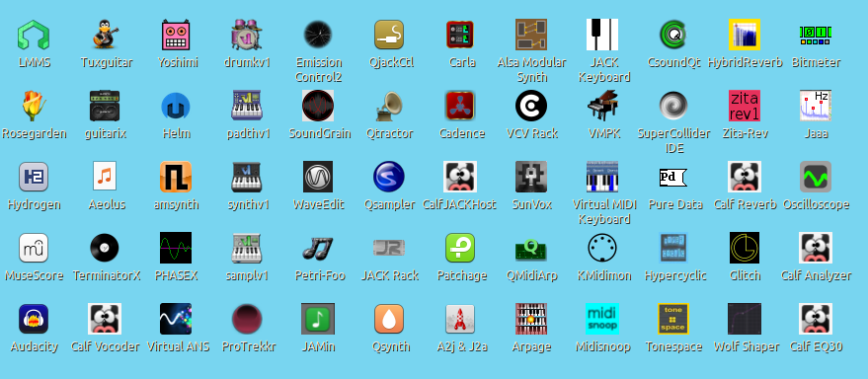Launch Tonespace icon

tap(673, 319)
